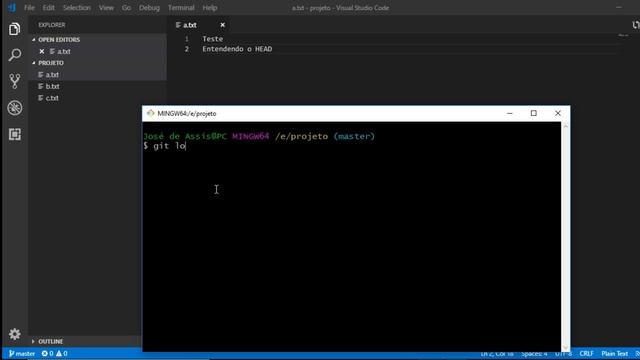The image size is (640, 360).
Task: Open the Extensions view in activity bar
Action: tap(15, 134)
